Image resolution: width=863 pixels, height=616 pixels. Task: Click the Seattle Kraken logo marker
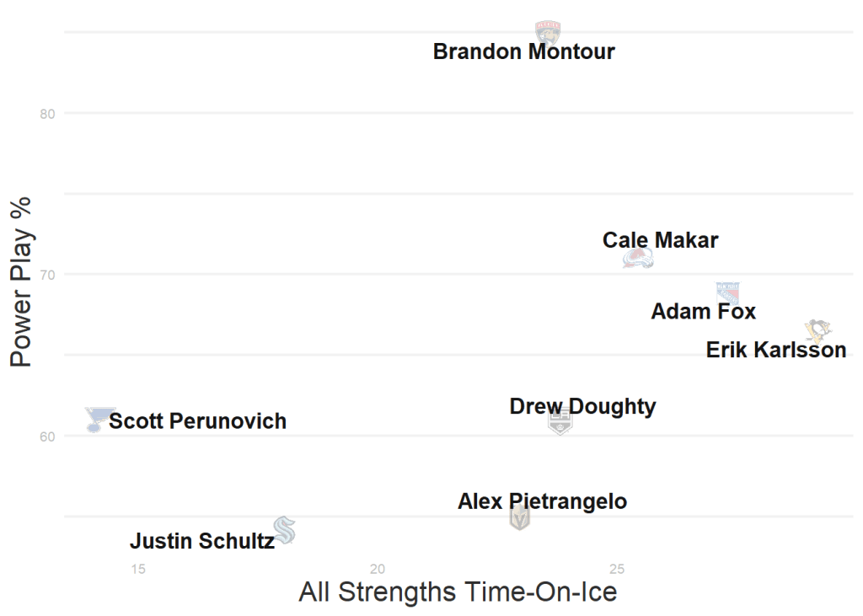coord(285,529)
